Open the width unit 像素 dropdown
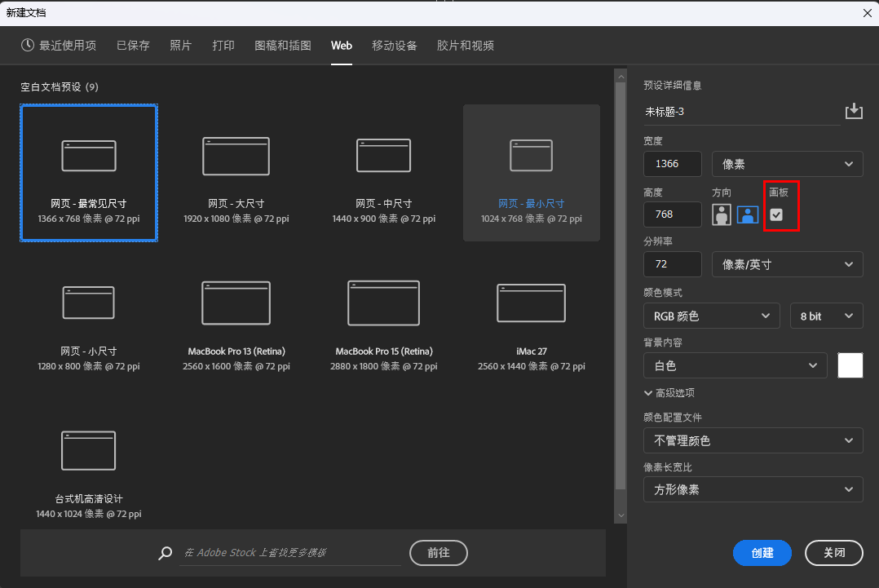Screen dimensions: 879x588 click(x=787, y=164)
